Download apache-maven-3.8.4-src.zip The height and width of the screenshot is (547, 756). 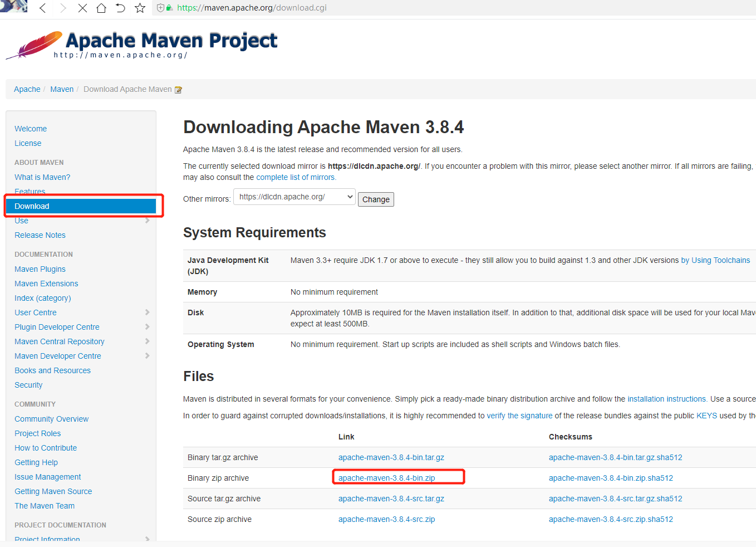click(387, 519)
